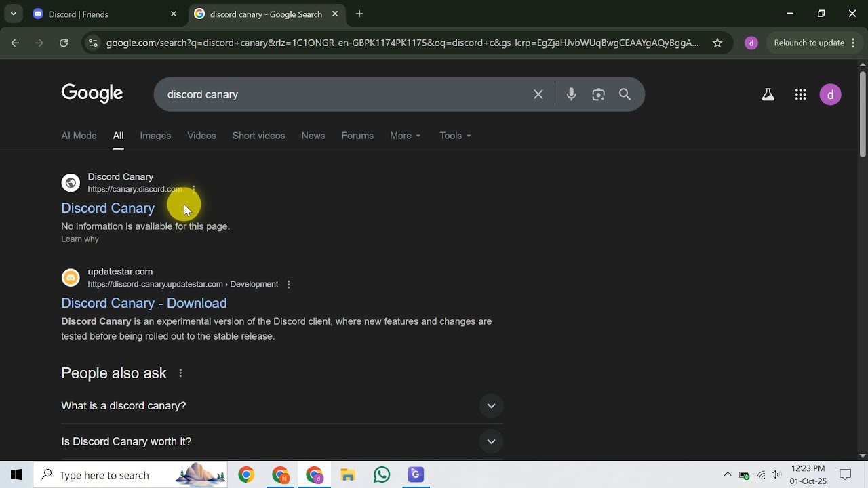This screenshot has width=868, height=488.
Task: Open options for canary.discord.com result
Action: pyautogui.click(x=193, y=189)
